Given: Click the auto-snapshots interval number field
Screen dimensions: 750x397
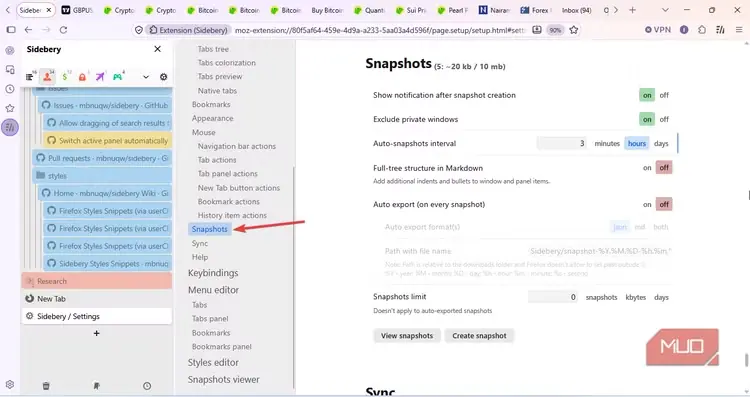Looking at the screenshot, I should [x=562, y=143].
